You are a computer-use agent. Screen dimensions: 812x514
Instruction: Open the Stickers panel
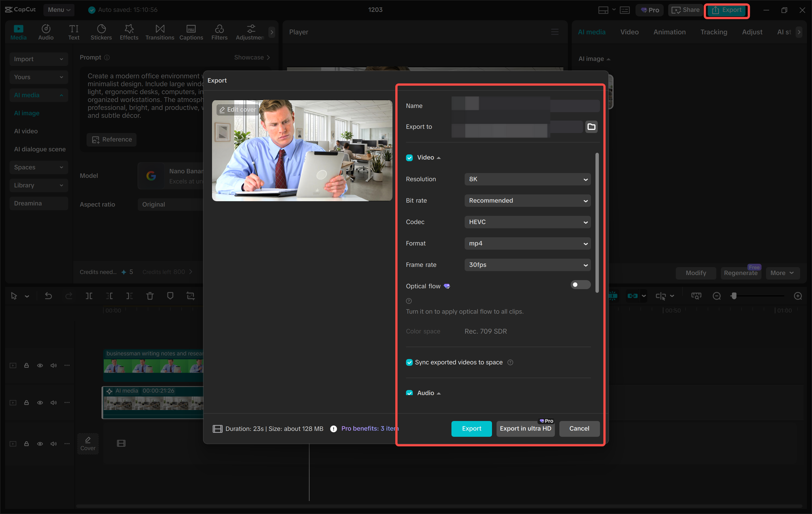pyautogui.click(x=101, y=32)
